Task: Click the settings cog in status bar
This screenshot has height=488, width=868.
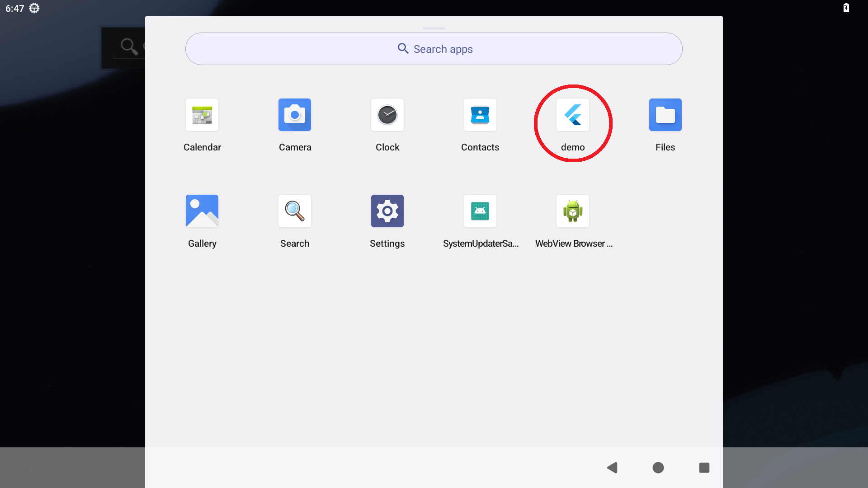Action: click(x=34, y=8)
